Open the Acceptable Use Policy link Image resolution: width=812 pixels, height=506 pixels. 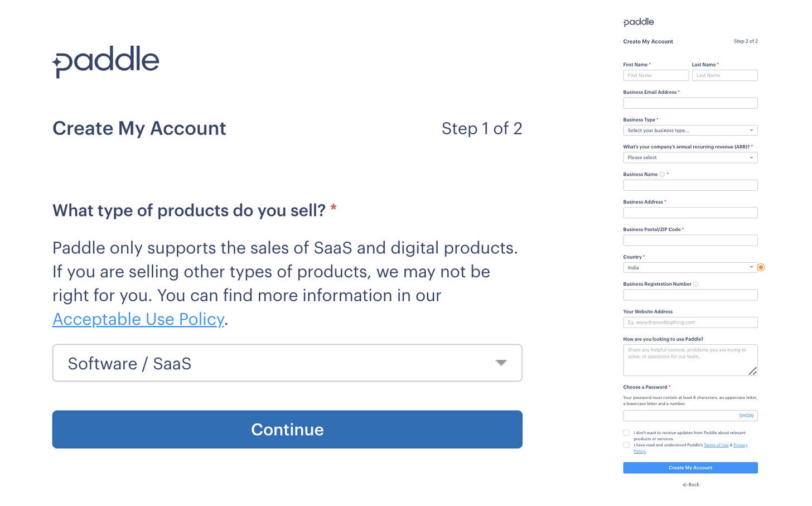pyautogui.click(x=138, y=319)
